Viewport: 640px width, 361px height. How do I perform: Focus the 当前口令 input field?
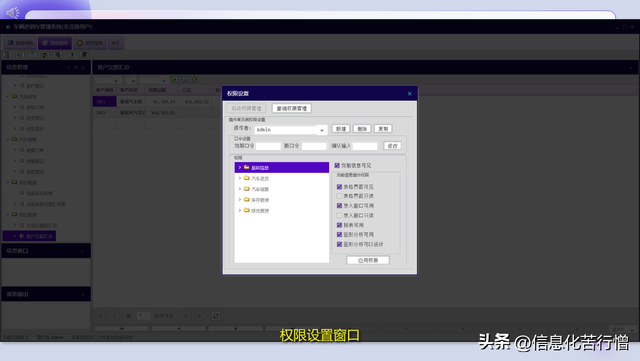coord(268,146)
